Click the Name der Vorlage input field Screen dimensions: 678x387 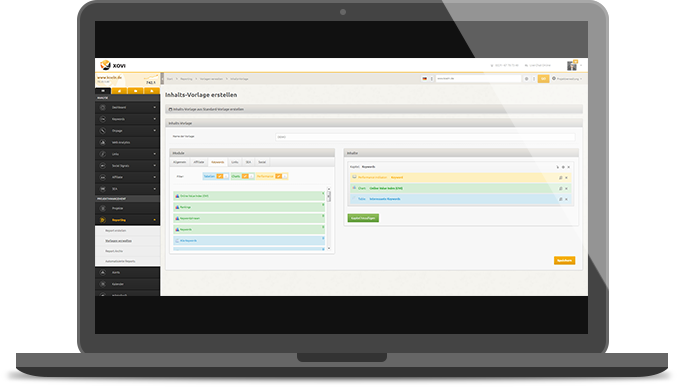425,137
